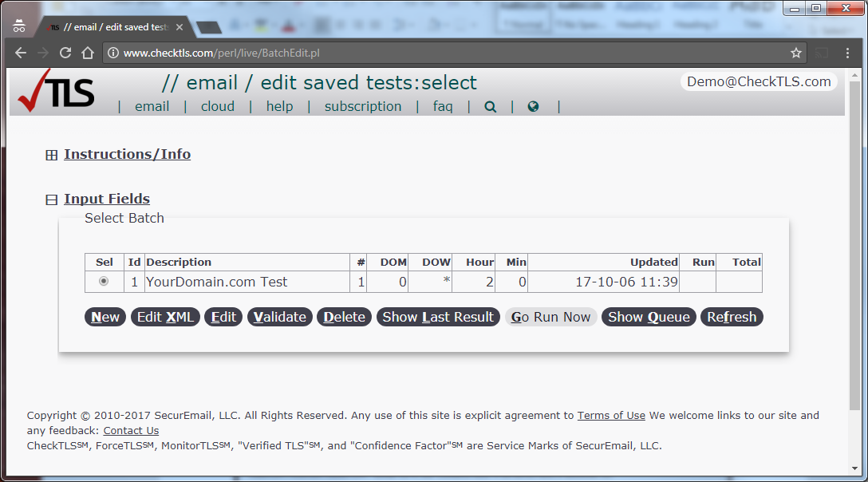Click the page title heading text
This screenshot has width=868, height=482.
[319, 82]
